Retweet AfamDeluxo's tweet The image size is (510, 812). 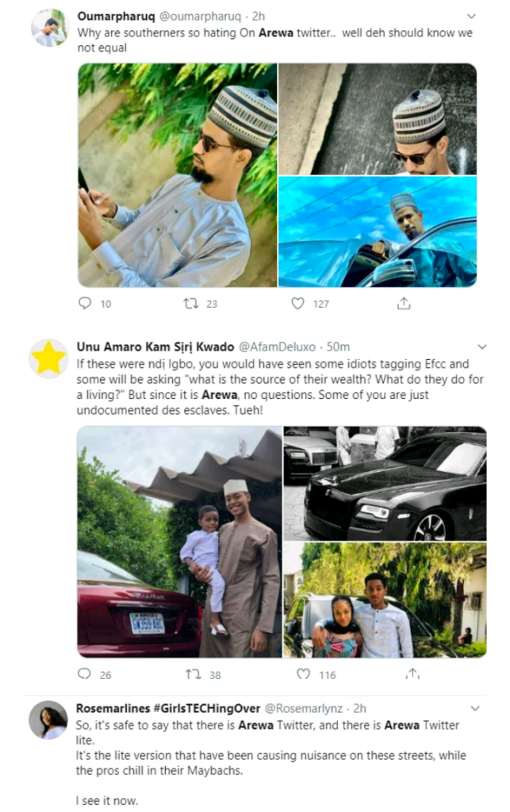pos(192,674)
